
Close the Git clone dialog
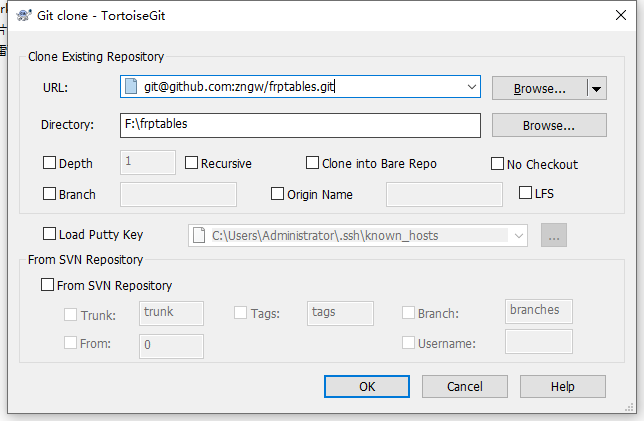click(622, 16)
